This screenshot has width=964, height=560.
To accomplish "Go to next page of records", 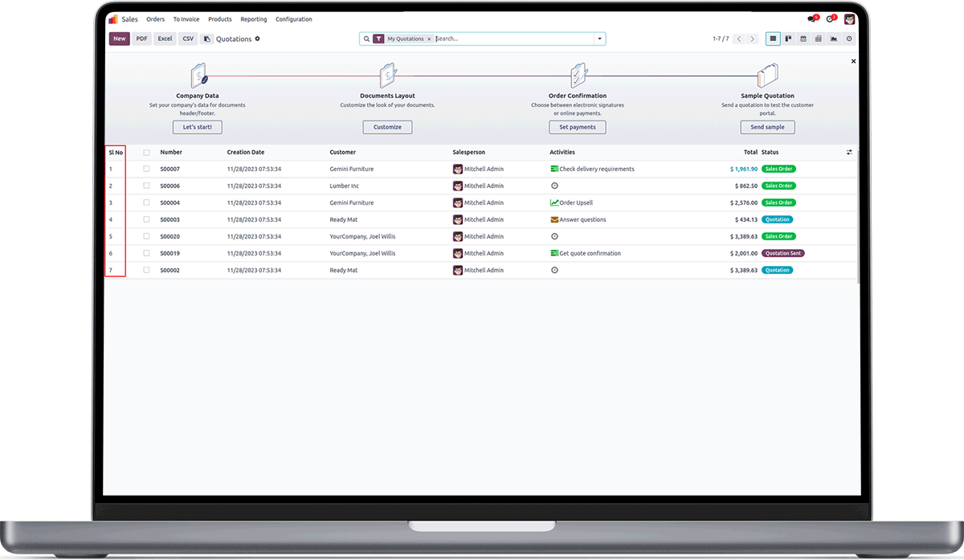I will 752,39.
